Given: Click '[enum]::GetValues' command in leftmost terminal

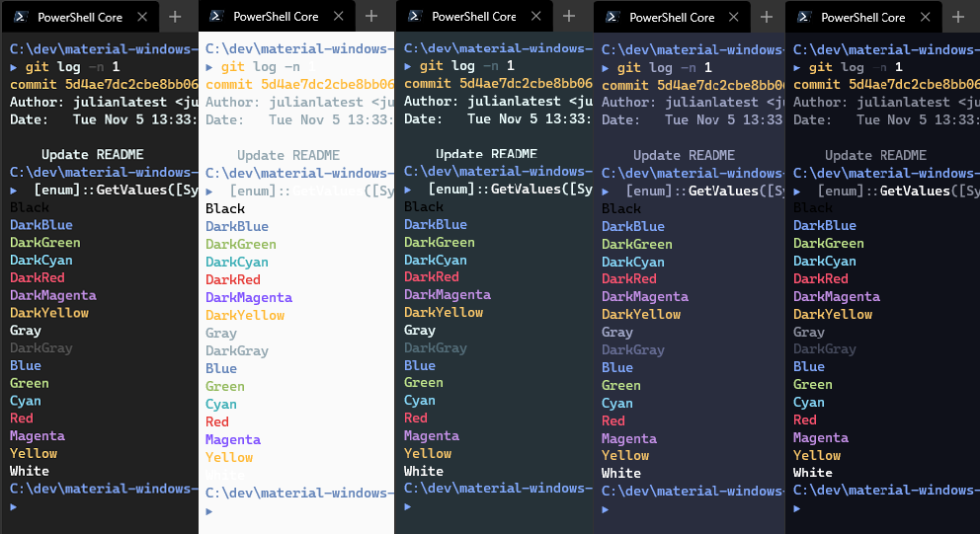Looking at the screenshot, I should tap(117, 190).
